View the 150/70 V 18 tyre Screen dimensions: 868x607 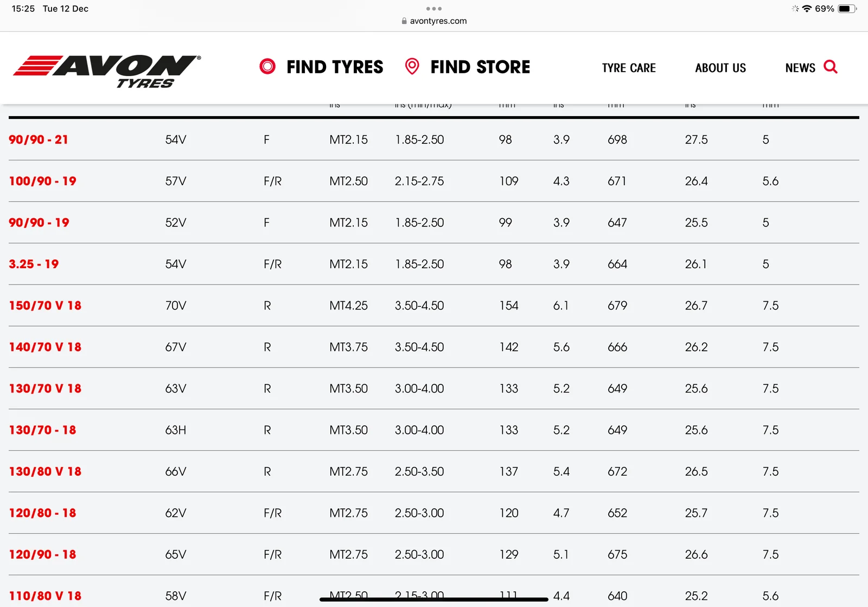click(45, 306)
